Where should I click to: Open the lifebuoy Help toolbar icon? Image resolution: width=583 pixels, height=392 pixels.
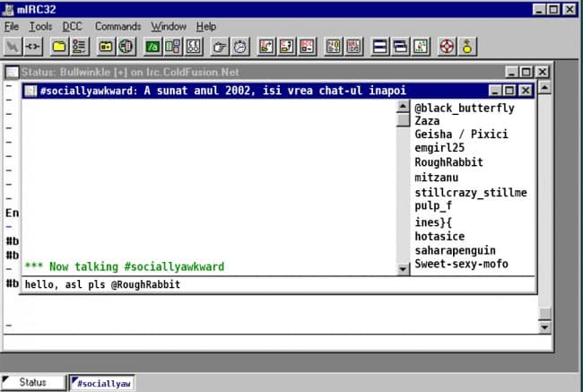click(447, 47)
